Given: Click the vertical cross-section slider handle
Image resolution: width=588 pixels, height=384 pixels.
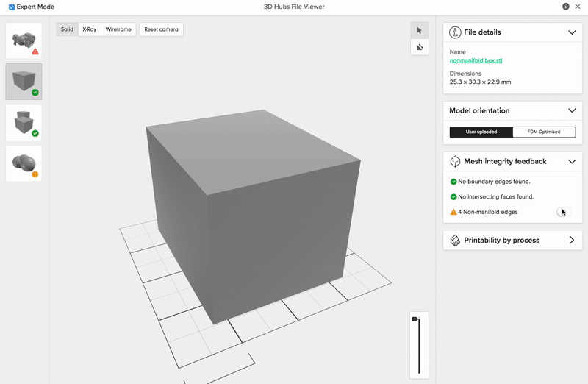Looking at the screenshot, I should pyautogui.click(x=416, y=319).
